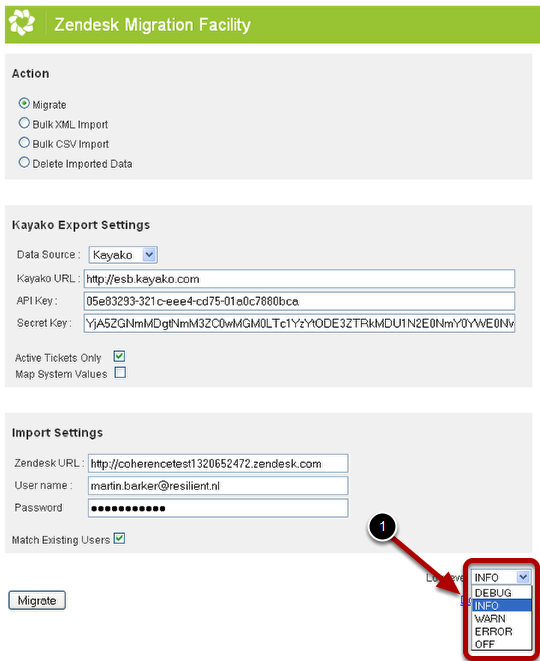This screenshot has height=661, width=540.
Task: Select Delete Imported Data radio button
Action: 24,162
